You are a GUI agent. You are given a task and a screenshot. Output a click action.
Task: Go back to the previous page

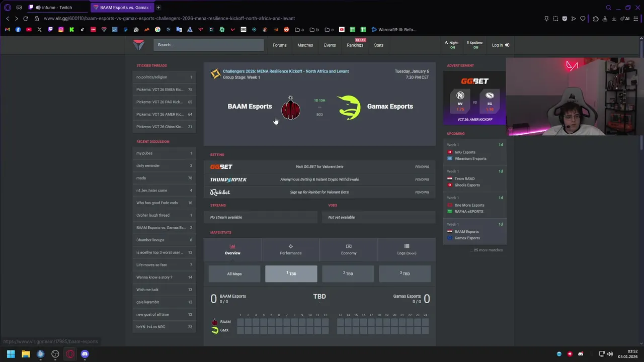click(x=8, y=19)
